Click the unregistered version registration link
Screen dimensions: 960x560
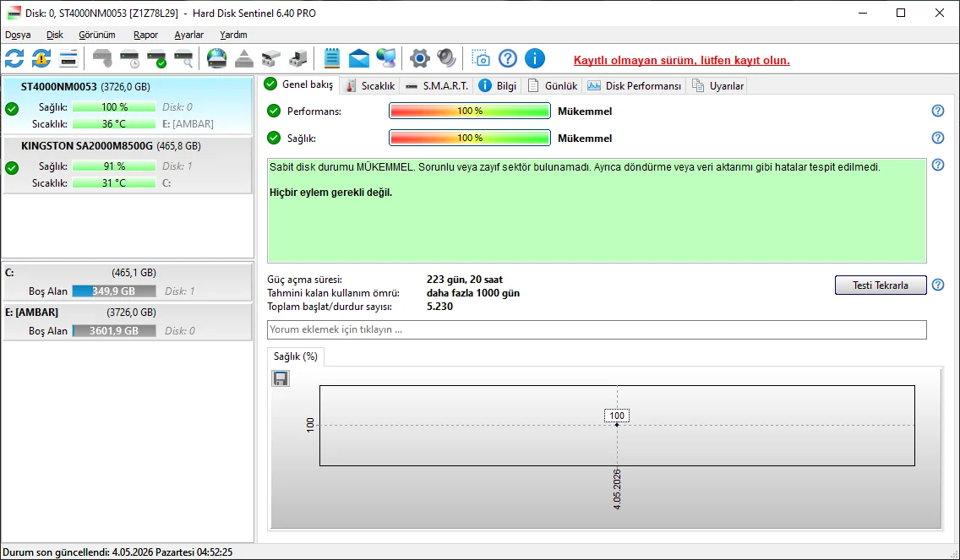point(681,61)
